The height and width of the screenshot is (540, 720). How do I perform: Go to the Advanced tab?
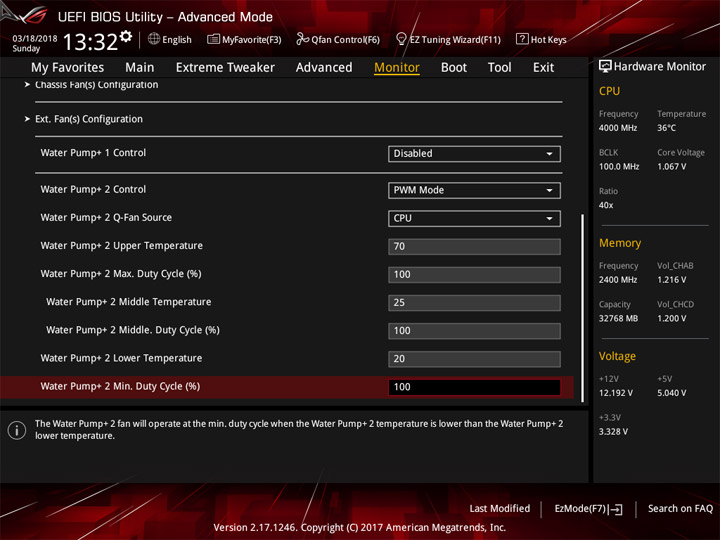pos(324,68)
